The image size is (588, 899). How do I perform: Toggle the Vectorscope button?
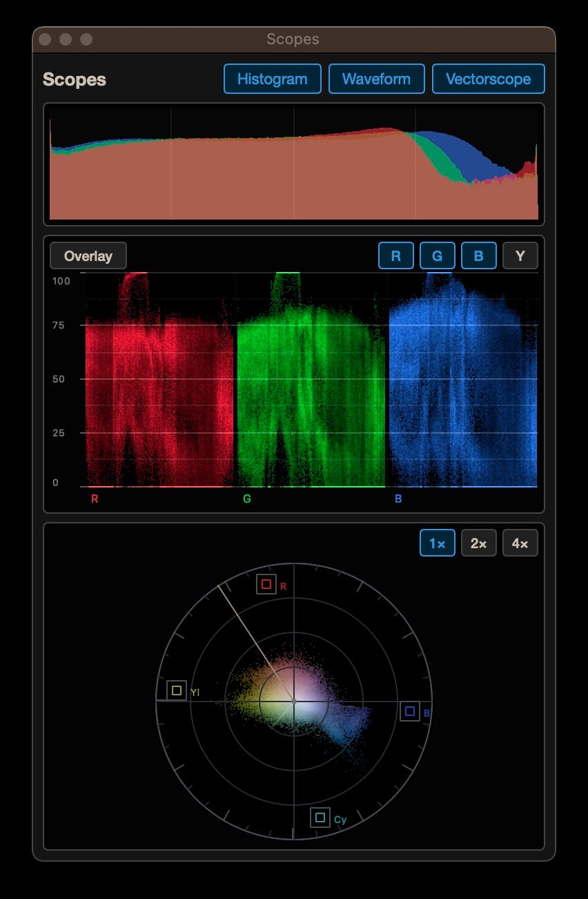pos(488,79)
